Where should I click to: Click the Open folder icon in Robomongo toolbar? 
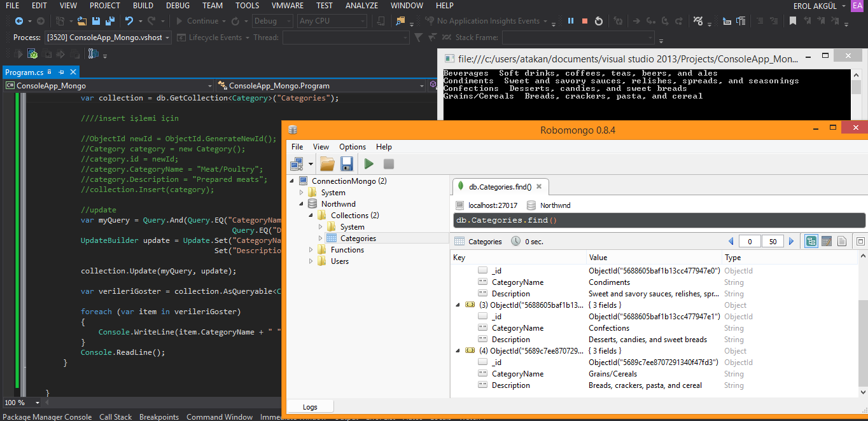tap(327, 164)
